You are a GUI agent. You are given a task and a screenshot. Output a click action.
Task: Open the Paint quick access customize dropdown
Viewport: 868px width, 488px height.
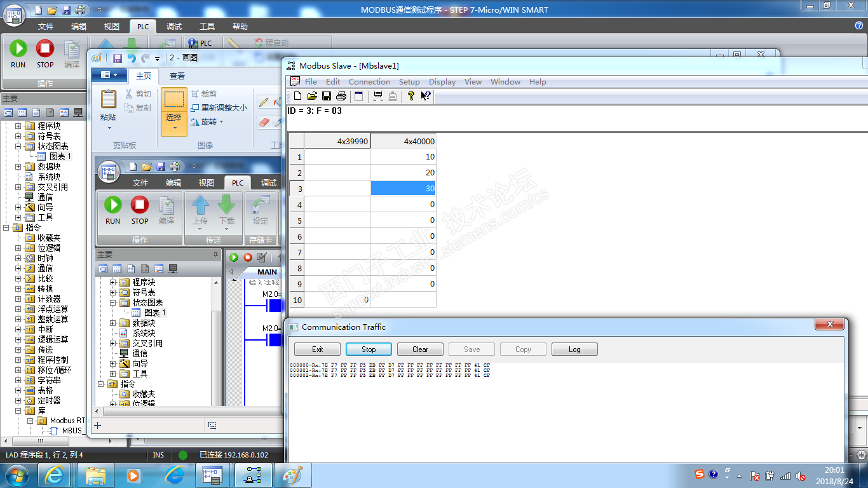pyautogui.click(x=158, y=58)
